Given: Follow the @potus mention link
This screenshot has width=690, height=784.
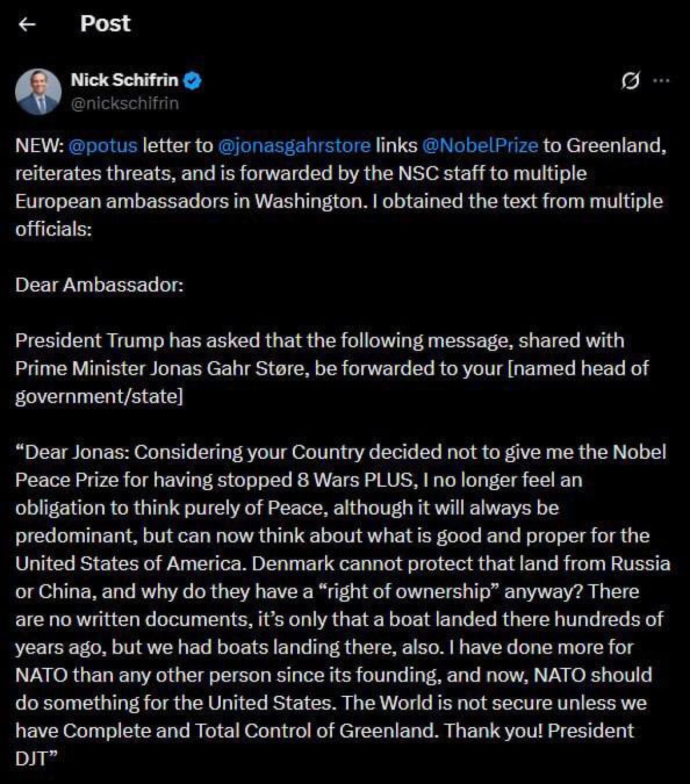Looking at the screenshot, I should click(x=102, y=146).
